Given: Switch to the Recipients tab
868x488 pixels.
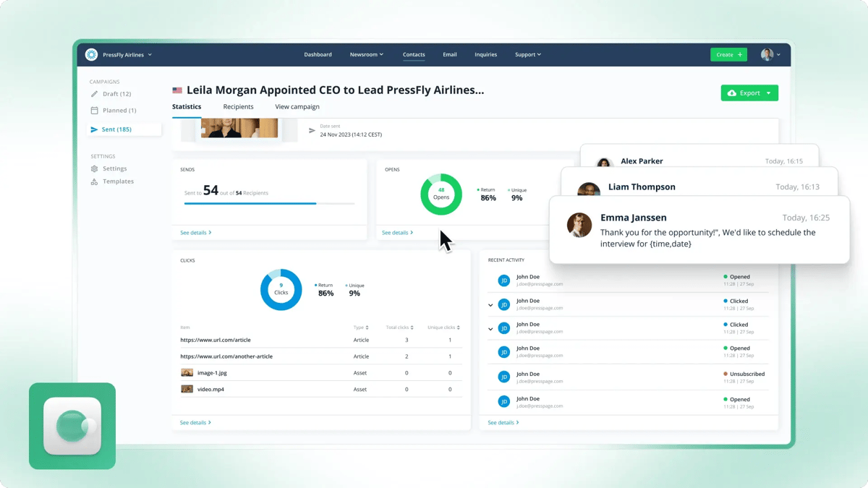Looking at the screenshot, I should (238, 107).
